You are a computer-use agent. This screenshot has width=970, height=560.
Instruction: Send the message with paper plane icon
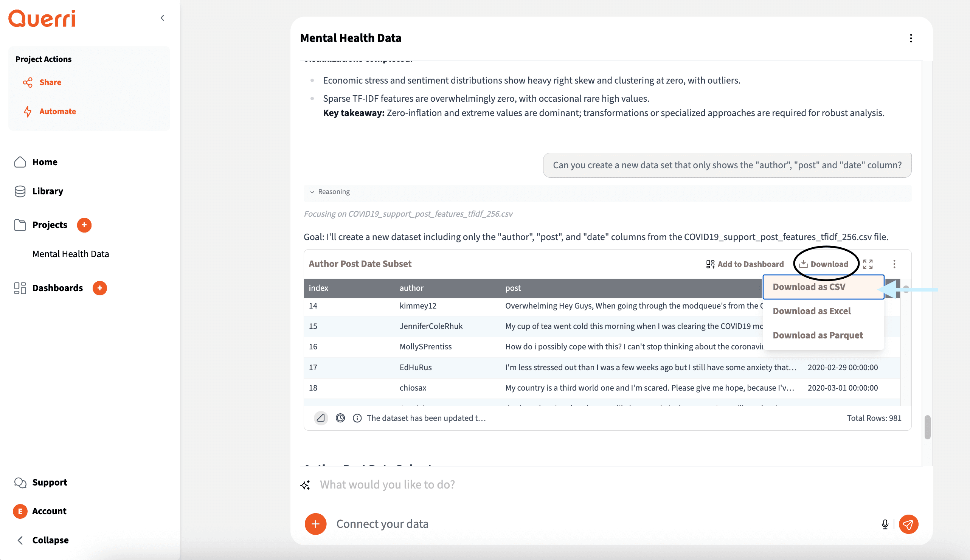(908, 524)
